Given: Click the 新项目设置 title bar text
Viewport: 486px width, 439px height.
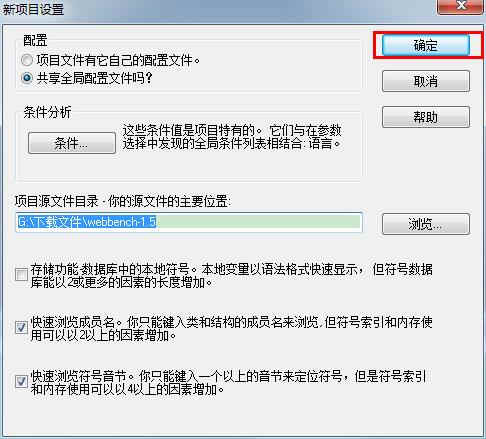Looking at the screenshot, I should click(33, 9).
